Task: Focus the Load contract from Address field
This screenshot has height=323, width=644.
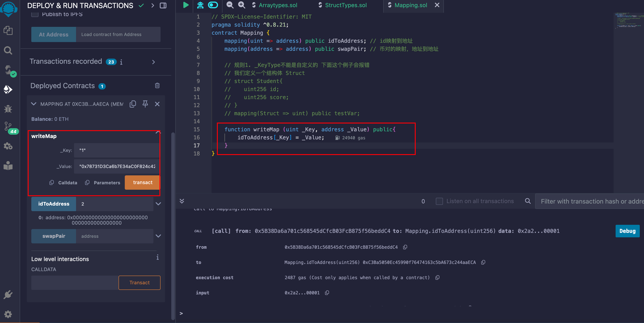Action: 118,34
